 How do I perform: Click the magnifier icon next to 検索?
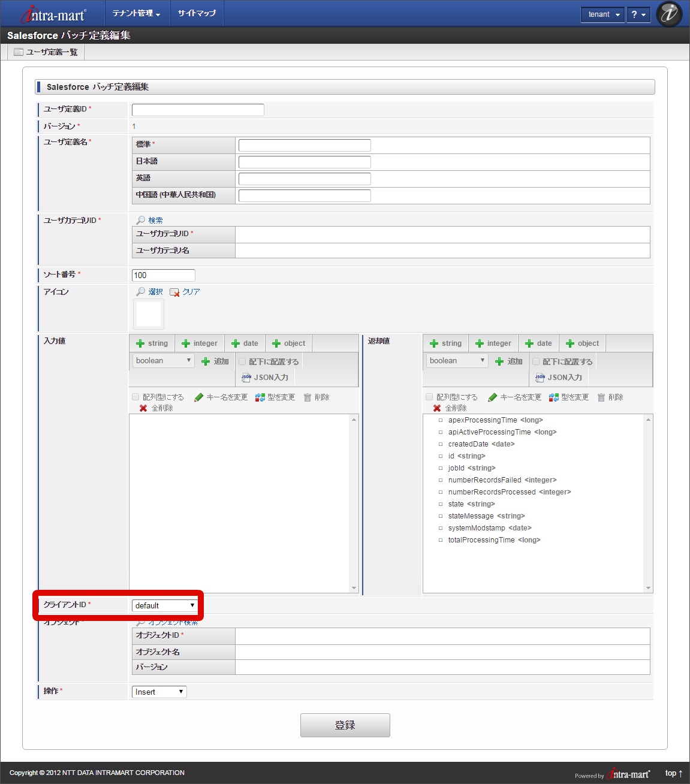pos(141,220)
